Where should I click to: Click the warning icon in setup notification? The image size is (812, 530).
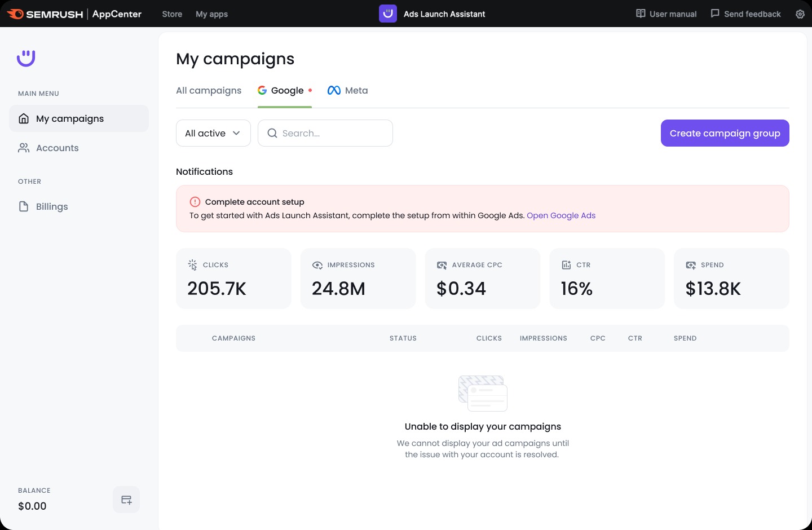tap(195, 202)
